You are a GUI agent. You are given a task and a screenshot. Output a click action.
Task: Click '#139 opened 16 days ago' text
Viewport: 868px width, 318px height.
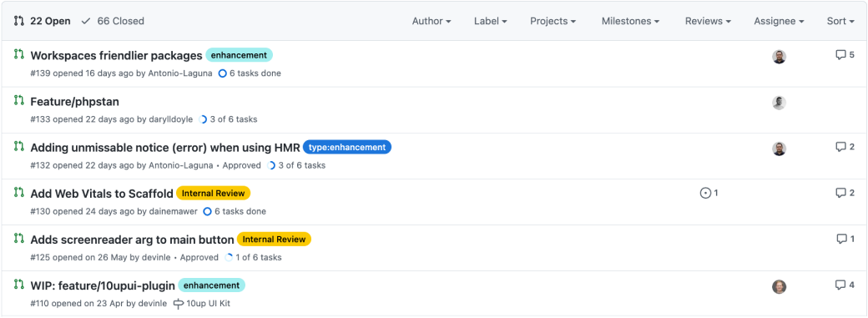(x=83, y=73)
